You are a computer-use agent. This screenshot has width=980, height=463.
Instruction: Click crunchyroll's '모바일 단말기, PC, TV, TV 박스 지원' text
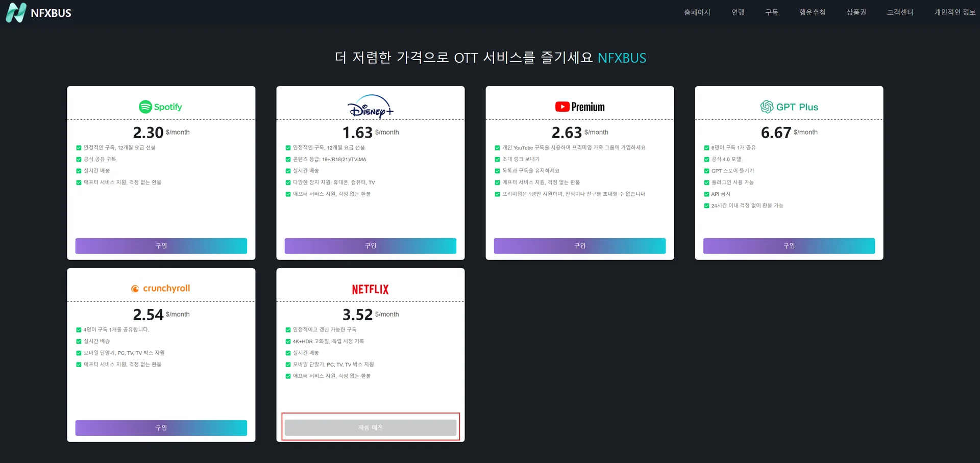124,353
